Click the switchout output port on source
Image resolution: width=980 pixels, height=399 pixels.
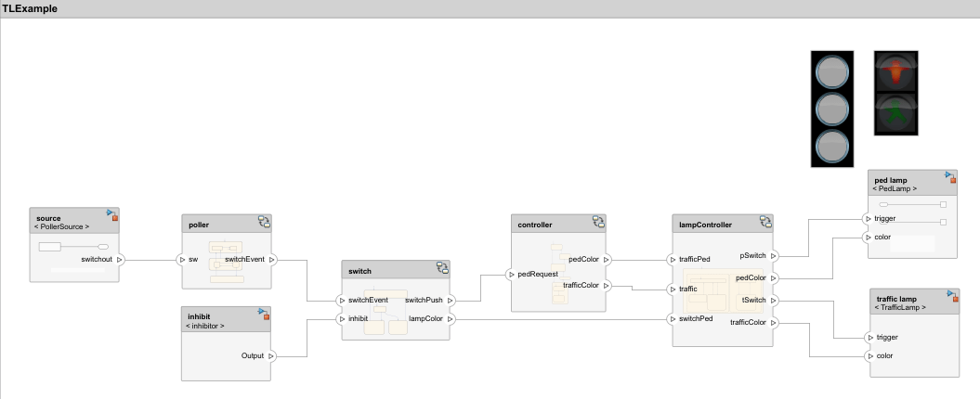tap(120, 260)
